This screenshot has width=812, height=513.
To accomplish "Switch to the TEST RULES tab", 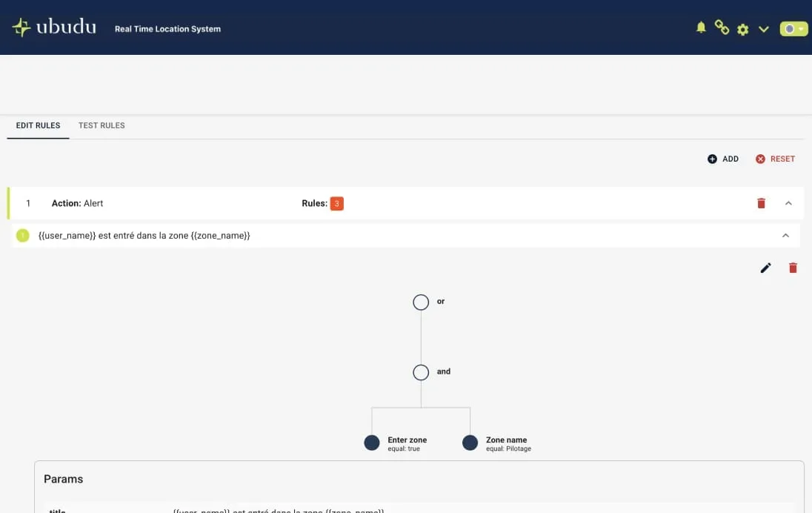I will tap(101, 125).
